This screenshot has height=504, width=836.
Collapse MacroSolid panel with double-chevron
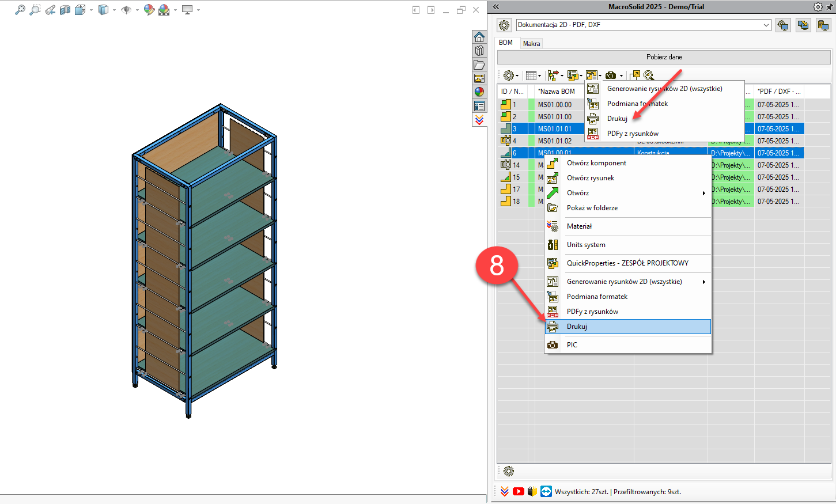495,7
